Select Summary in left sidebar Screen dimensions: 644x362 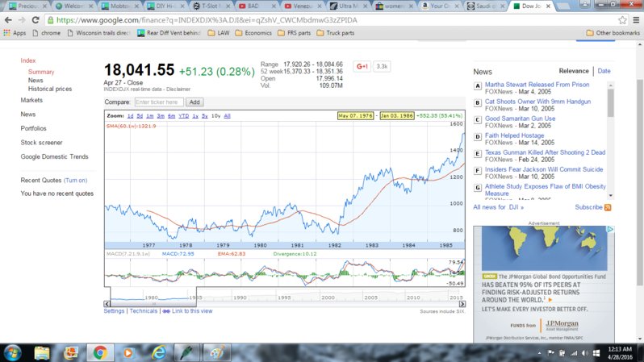tap(41, 72)
